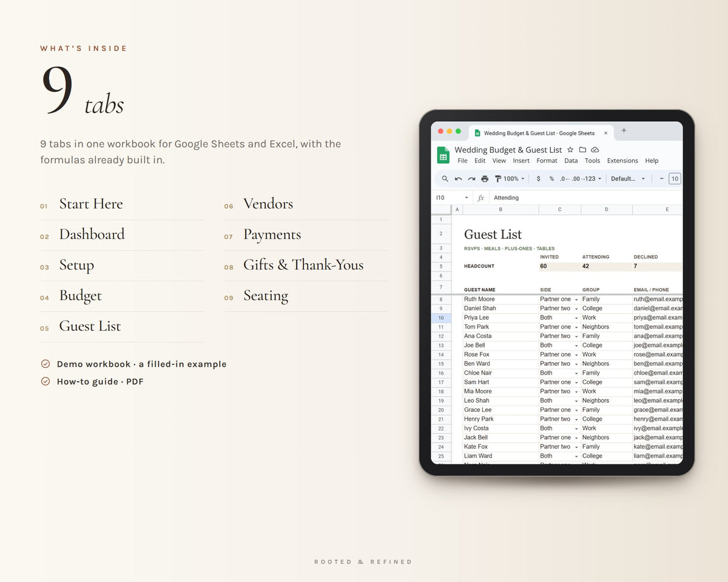Viewport: 728px width, 582px height.
Task: Open Side dropdown in Tom Park row
Action: tap(576, 327)
